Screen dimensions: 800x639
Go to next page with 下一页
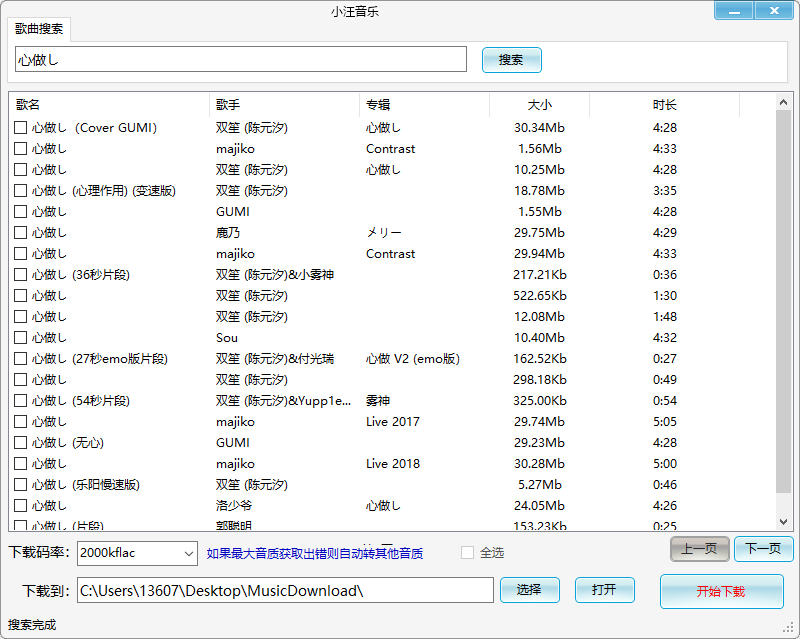[x=763, y=549]
